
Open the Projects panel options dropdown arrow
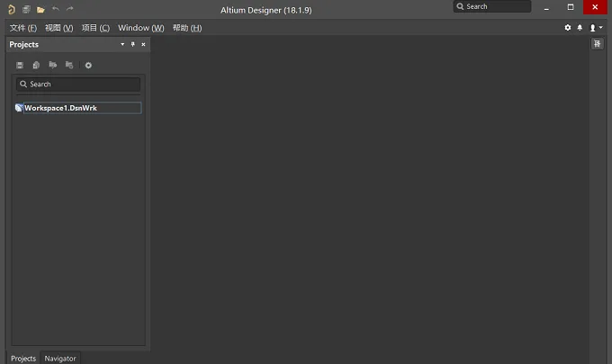[x=122, y=44]
